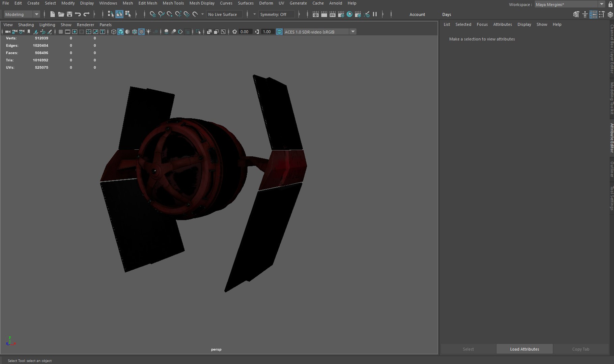
Task: Open the ACES 1.0 SDR-video view transform dropdown
Action: tap(353, 32)
